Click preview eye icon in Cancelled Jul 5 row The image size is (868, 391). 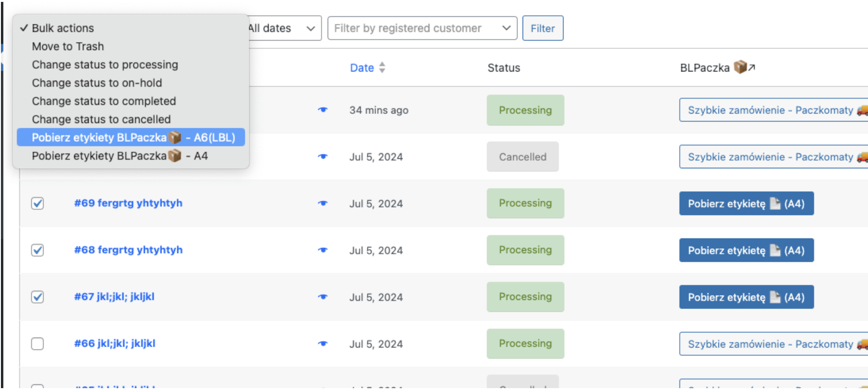tap(323, 156)
